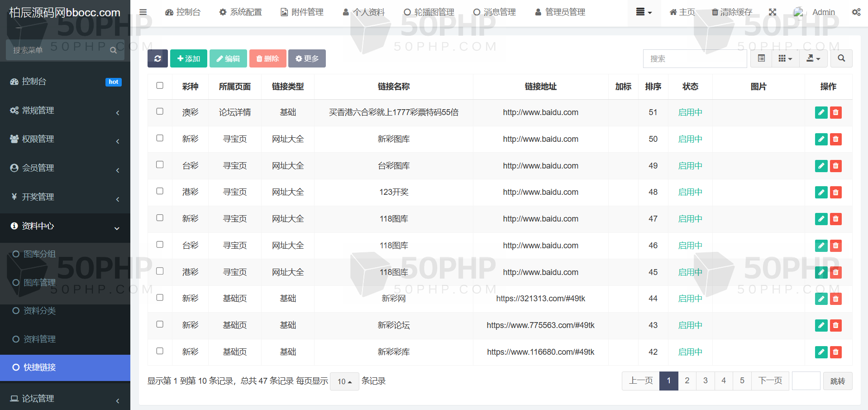Edit the 澳彩 row with green pencil

(x=821, y=112)
